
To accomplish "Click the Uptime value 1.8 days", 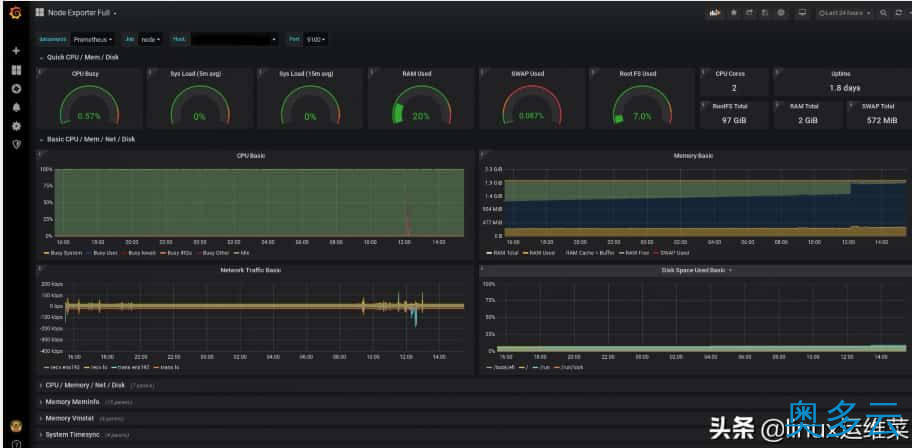I will coord(845,88).
